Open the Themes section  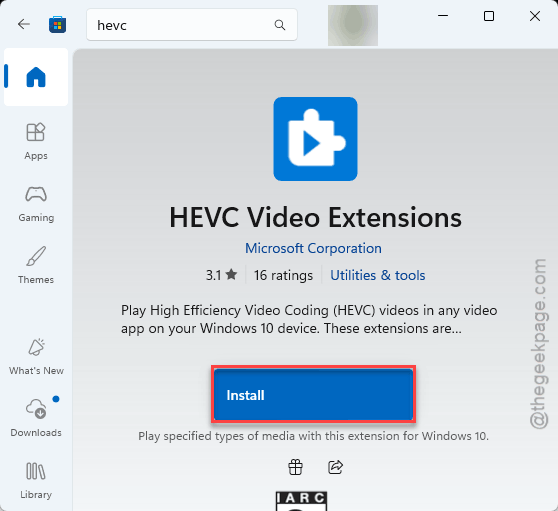pos(36,265)
